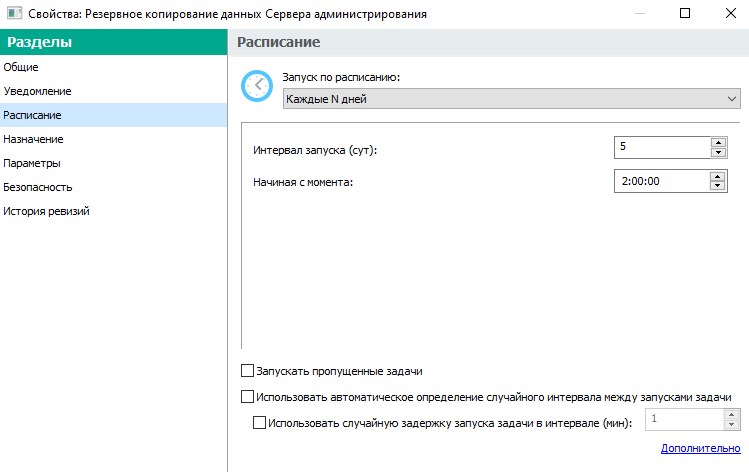The height and width of the screenshot is (472, 749).
Task: Decrease launch interval days with down arrow
Action: (718, 152)
